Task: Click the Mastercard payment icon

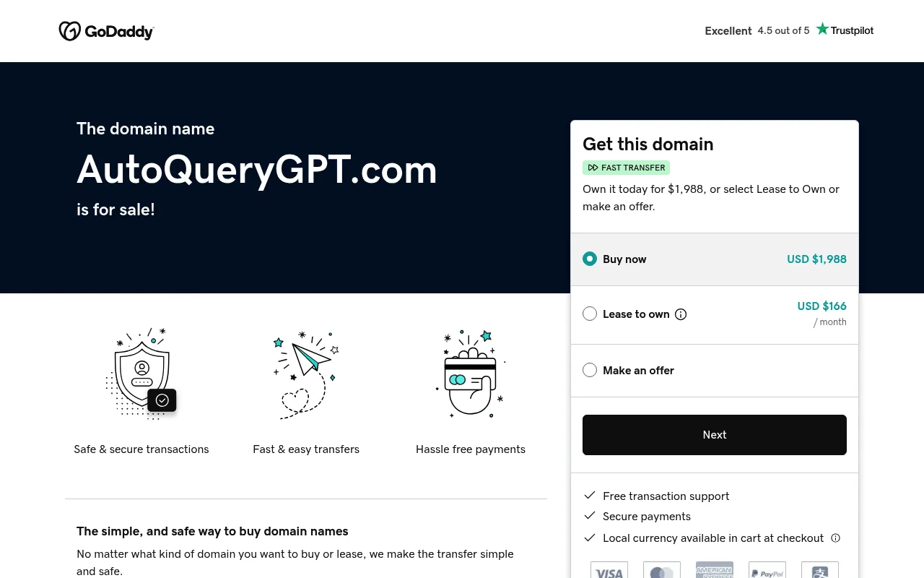Action: 662,570
